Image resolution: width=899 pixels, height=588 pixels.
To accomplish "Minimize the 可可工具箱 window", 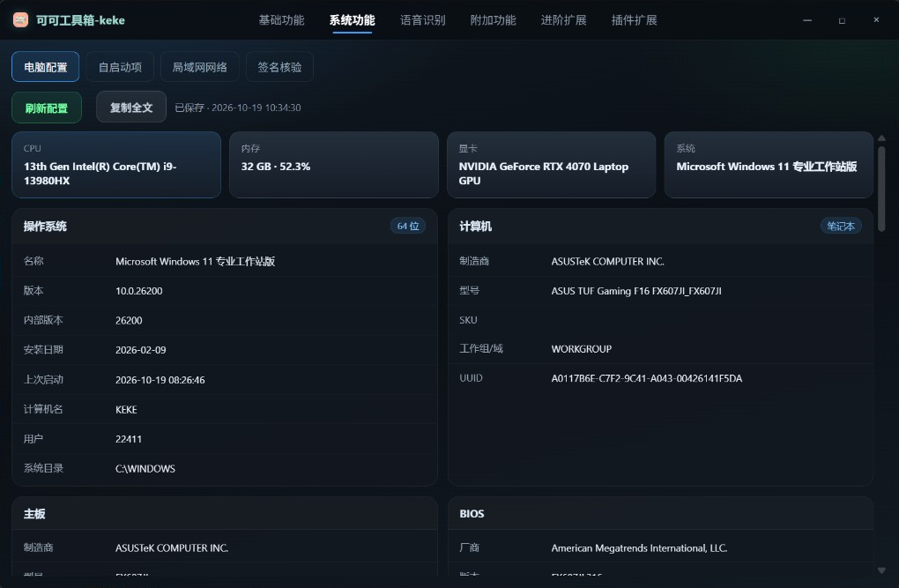I will [x=807, y=20].
